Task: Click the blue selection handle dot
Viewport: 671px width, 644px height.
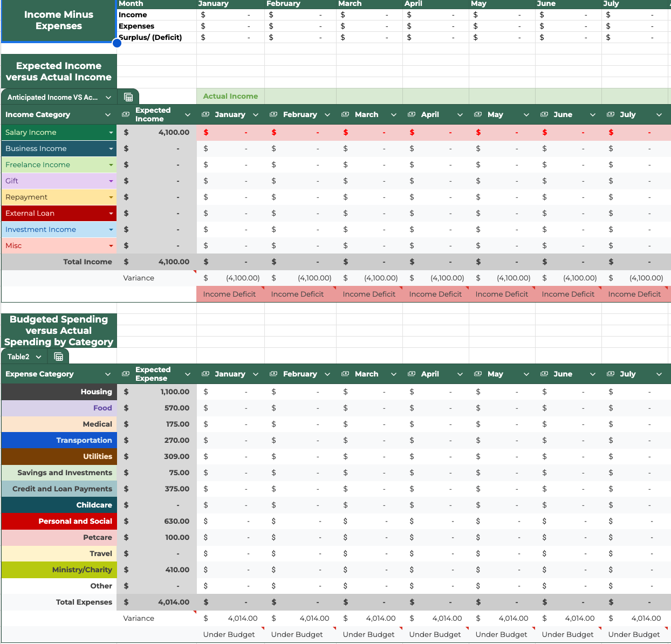Action: [x=117, y=43]
